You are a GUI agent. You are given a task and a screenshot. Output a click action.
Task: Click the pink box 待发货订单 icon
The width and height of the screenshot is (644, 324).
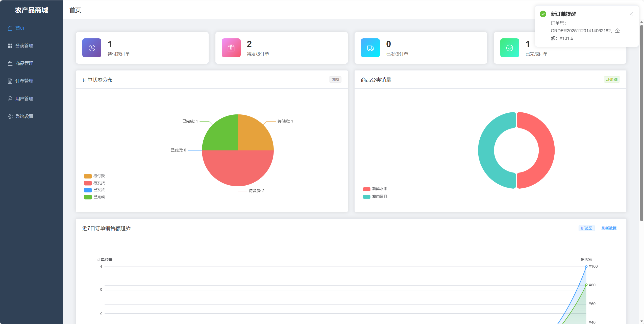click(x=231, y=48)
